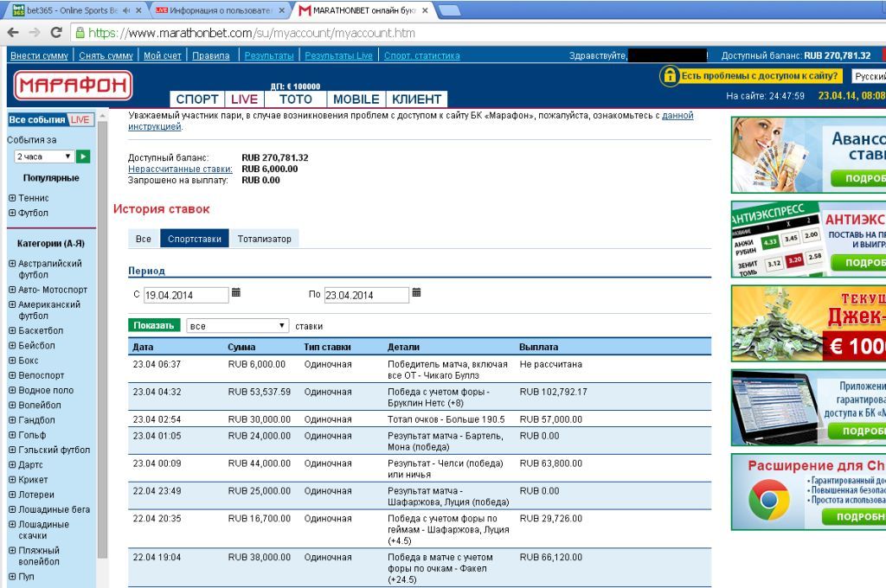The height and width of the screenshot is (588, 886).
Task: Open a new browser tab
Action: [449, 10]
